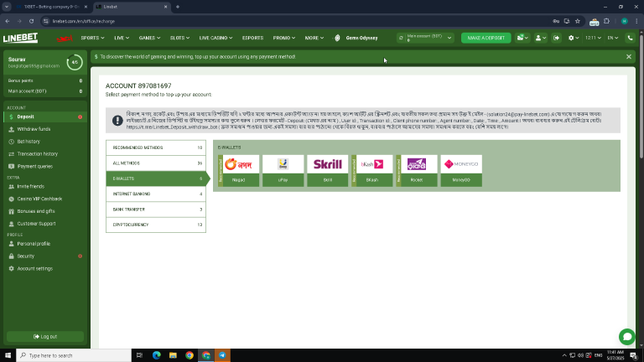The image size is (644, 362).
Task: Open the live chat bubble
Action: 626,337
